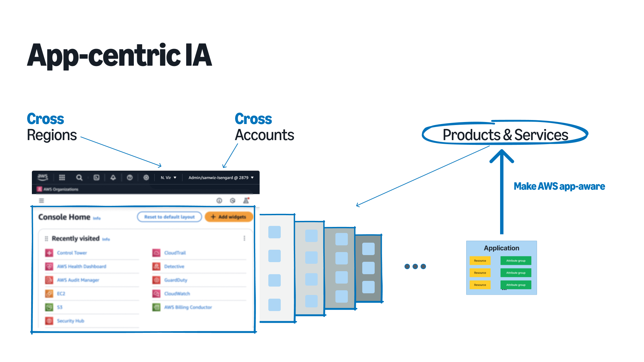Click the Security Hub service icon

pos(49,321)
